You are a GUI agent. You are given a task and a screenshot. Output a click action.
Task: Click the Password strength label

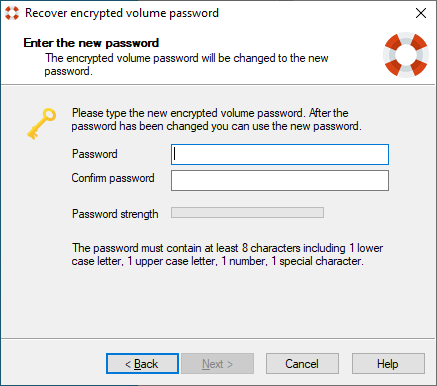coord(115,214)
